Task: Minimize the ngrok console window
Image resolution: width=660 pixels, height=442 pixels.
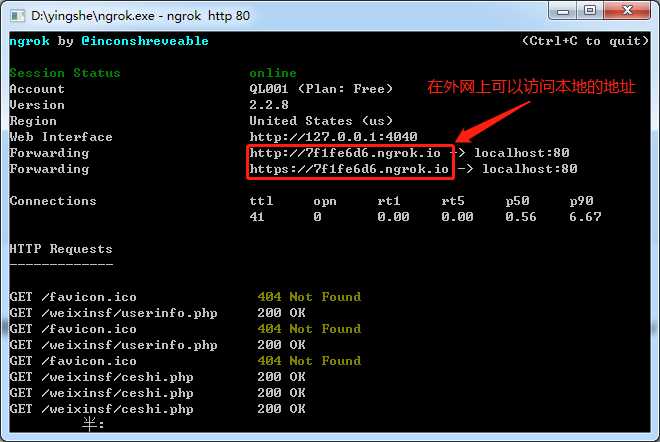Action: click(x=563, y=11)
